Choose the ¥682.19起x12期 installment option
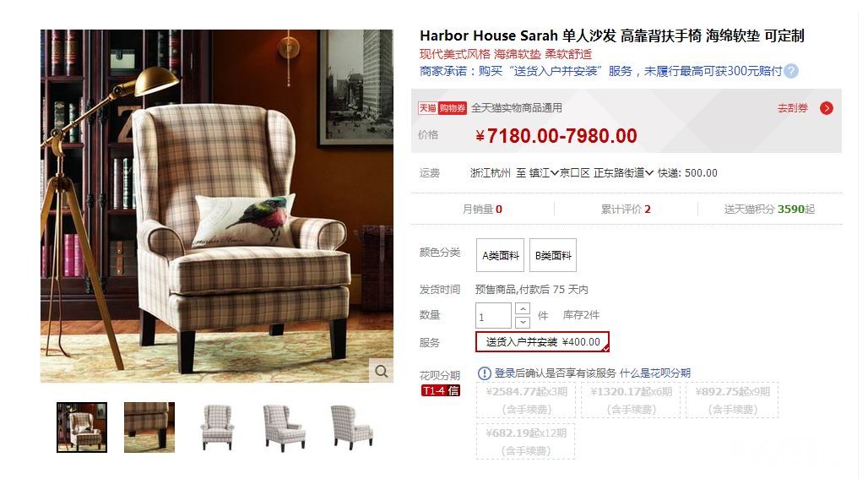 tap(526, 441)
